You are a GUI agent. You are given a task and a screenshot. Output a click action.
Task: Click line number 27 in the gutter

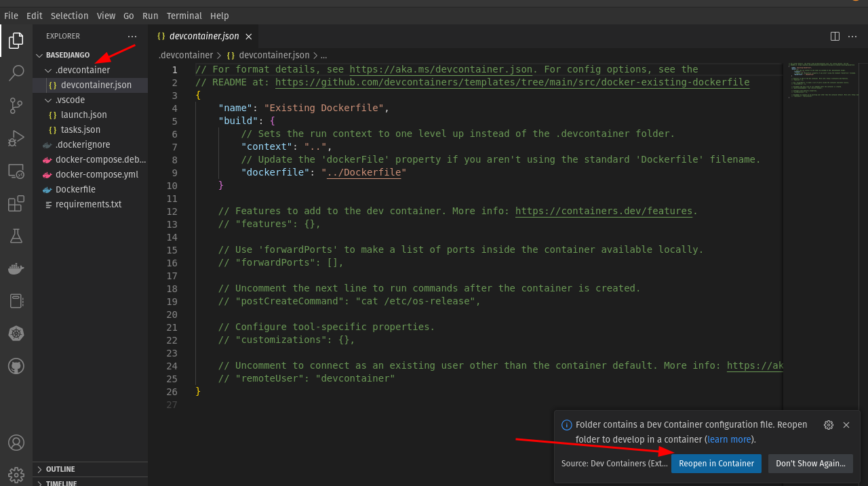point(172,404)
